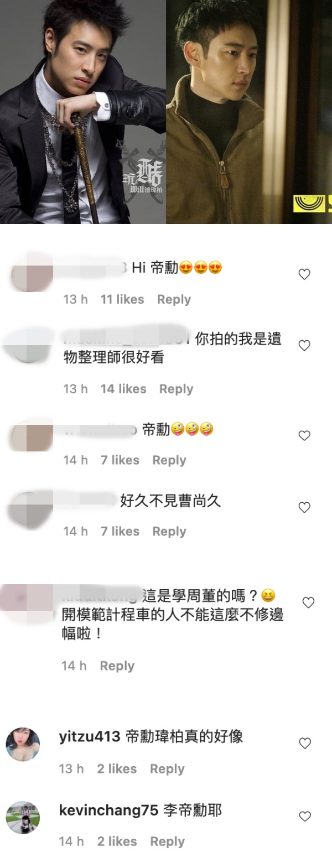Screen dimensions: 332x868
Task: Open yitzu413's profile picture
Action: tap(23, 744)
